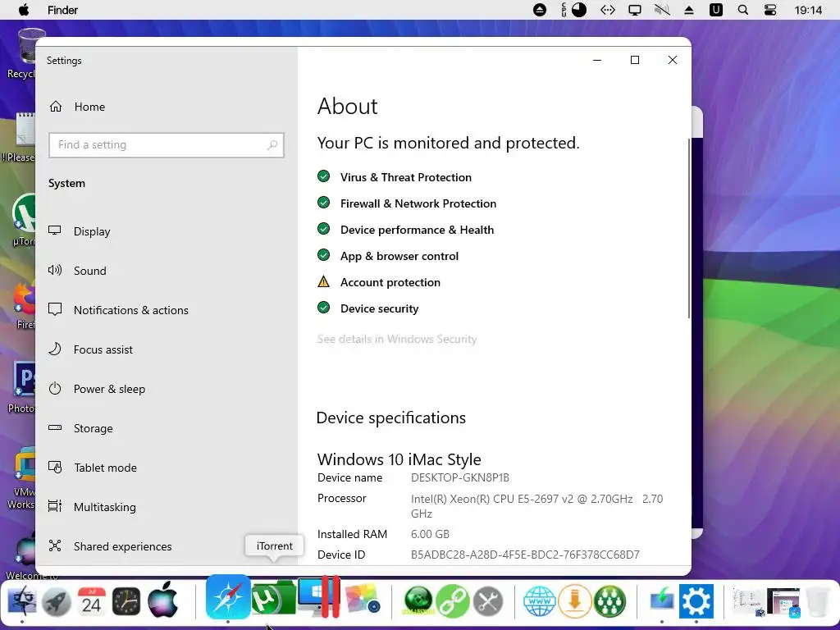Click the device name DESKTOP-GKN8P1B

460,477
